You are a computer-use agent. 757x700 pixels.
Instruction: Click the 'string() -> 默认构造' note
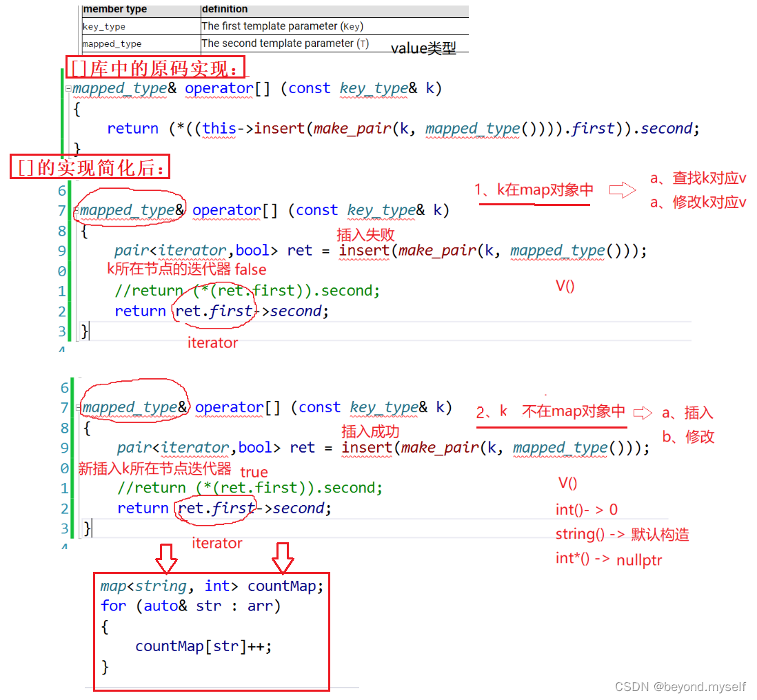tap(623, 534)
